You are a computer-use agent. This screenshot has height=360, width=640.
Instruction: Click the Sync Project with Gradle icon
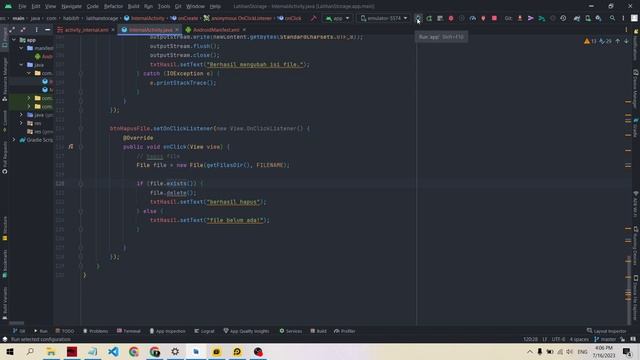(577, 18)
